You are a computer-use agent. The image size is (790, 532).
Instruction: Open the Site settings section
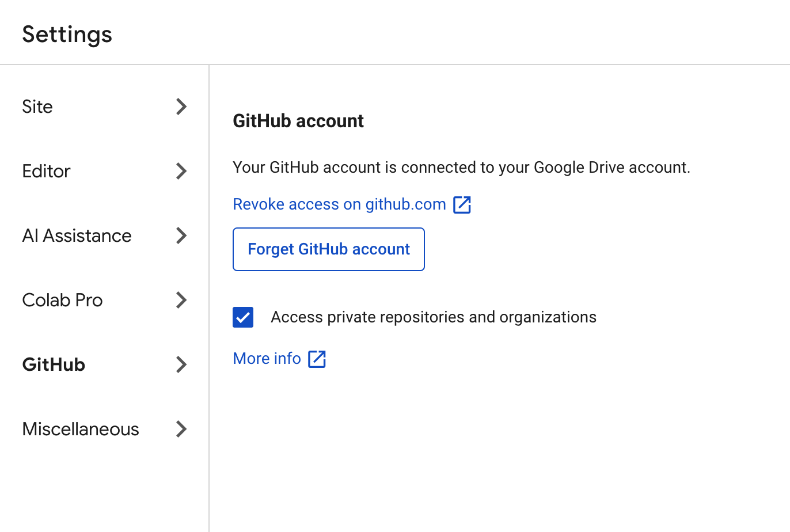tap(104, 107)
